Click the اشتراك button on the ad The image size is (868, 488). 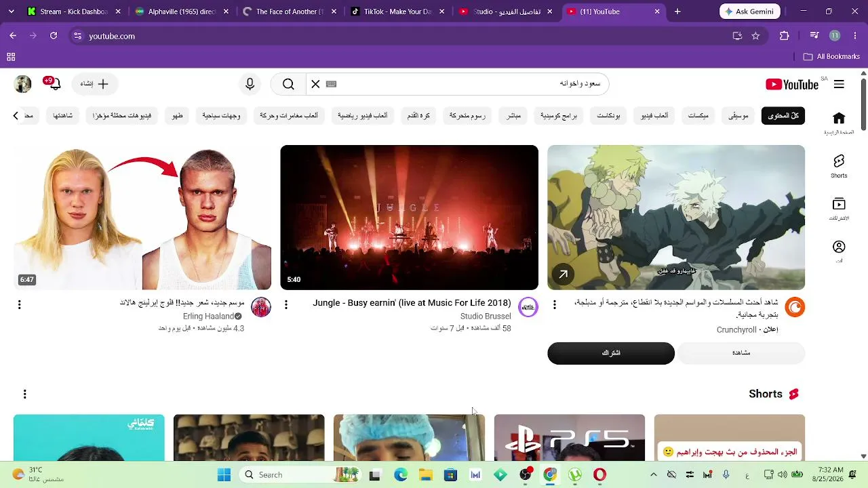click(x=611, y=353)
